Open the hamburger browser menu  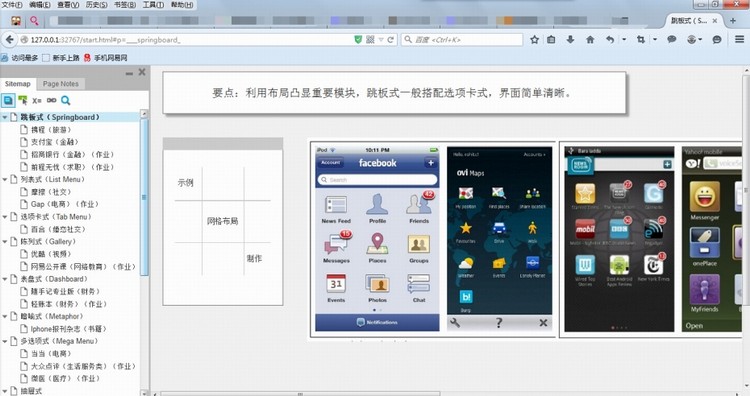click(739, 40)
